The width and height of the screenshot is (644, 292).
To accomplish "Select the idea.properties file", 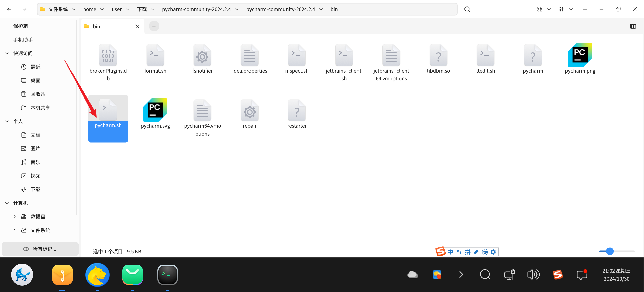I will 250,59.
